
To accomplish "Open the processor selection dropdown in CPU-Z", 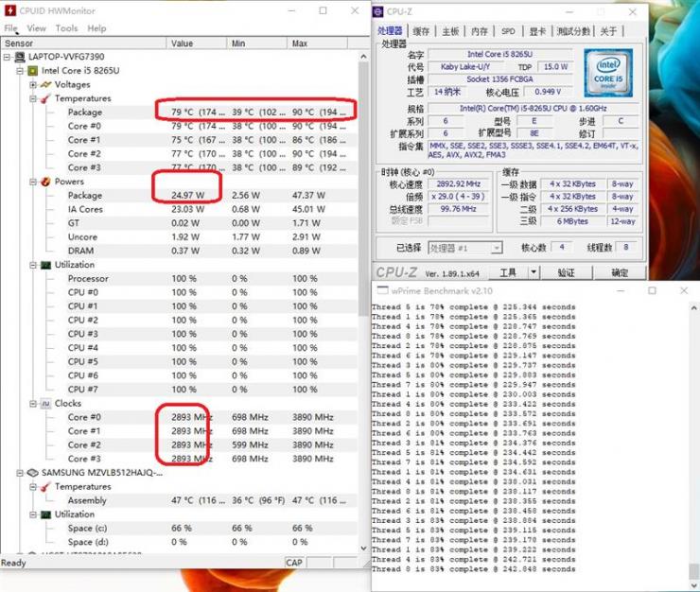I will pyautogui.click(x=496, y=248).
